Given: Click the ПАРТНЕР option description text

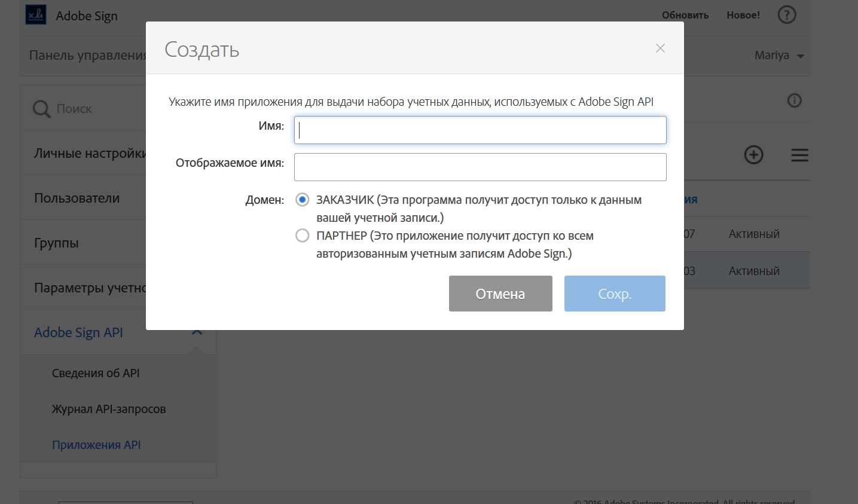Looking at the screenshot, I should pyautogui.click(x=455, y=245).
